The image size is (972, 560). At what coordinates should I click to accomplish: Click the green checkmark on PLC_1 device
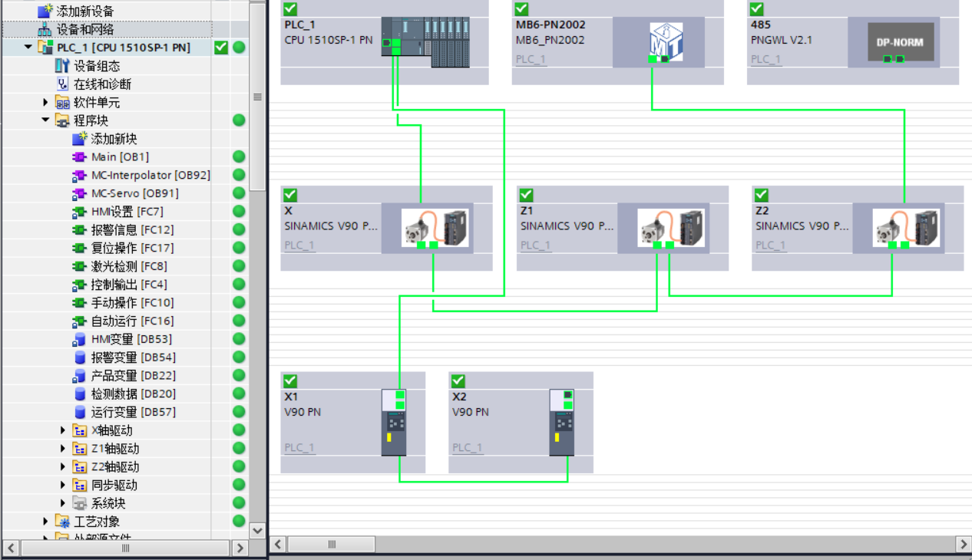290,9
